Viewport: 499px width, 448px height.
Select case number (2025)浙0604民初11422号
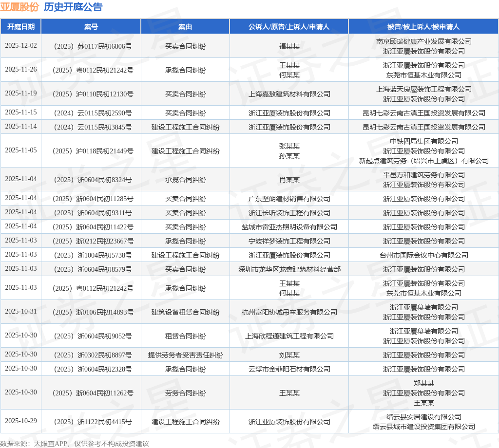(91, 227)
